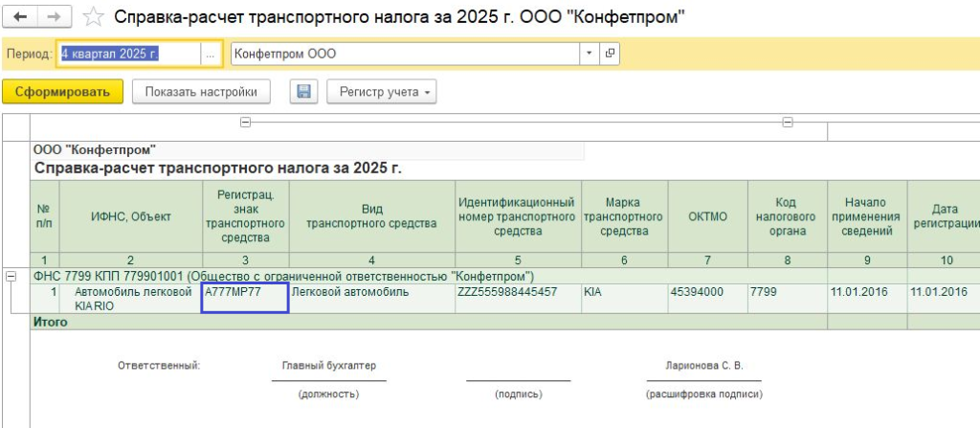The height and width of the screenshot is (428, 980).
Task: Click the Начало применения сведений header
Action: pos(867,216)
